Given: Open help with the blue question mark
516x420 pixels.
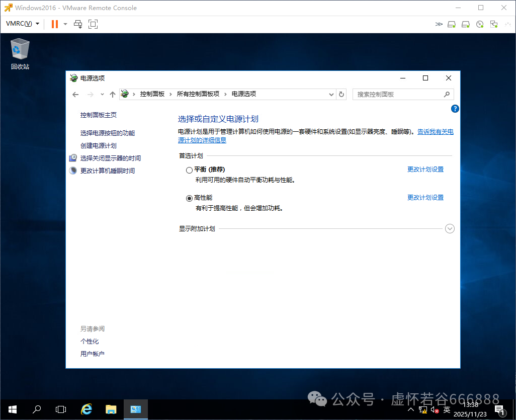Looking at the screenshot, I should tap(455, 109).
